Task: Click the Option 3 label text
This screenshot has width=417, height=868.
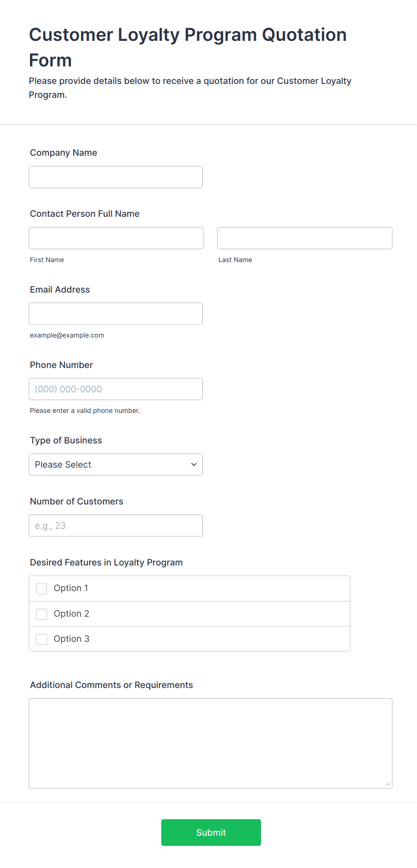Action: coord(71,639)
